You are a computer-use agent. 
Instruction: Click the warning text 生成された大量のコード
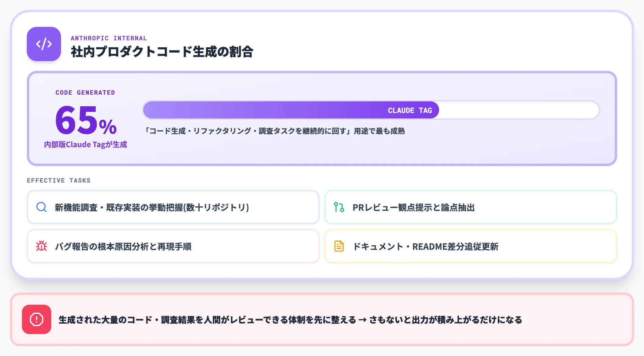290,320
